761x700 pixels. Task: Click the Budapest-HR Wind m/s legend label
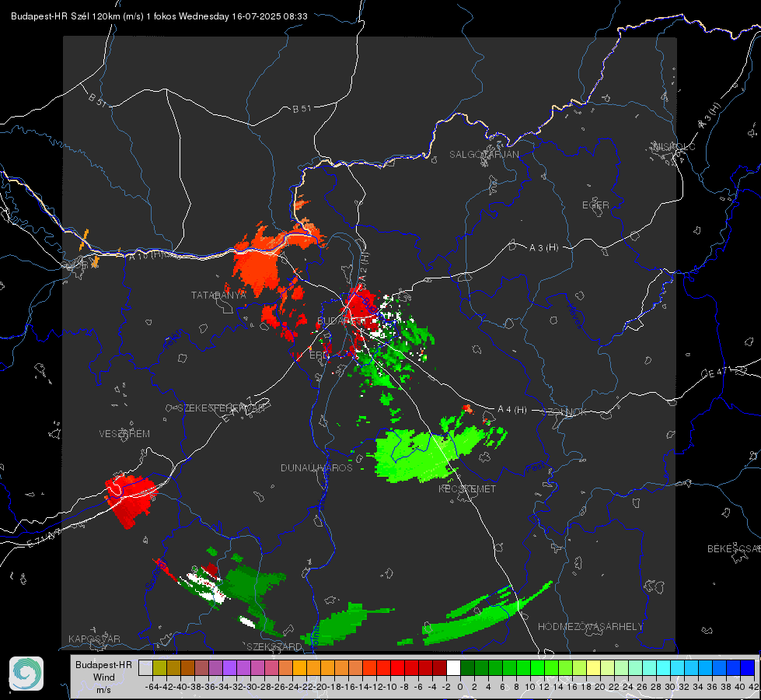point(104,677)
